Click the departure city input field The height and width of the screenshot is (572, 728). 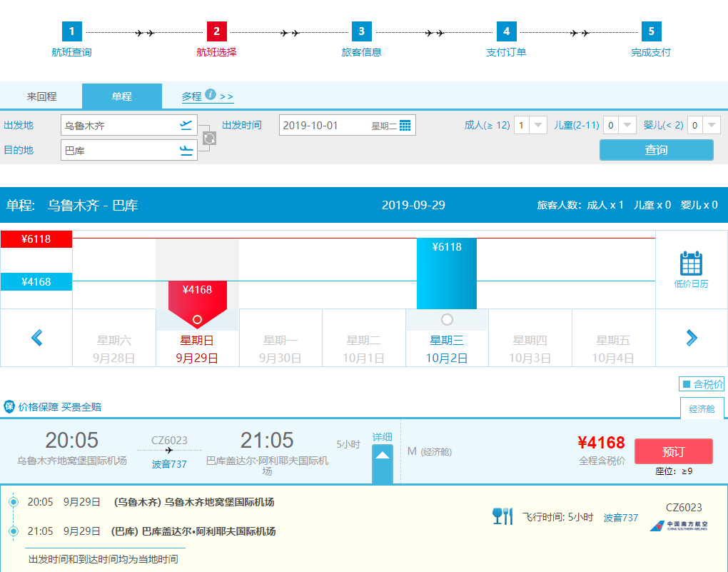pyautogui.click(x=118, y=126)
